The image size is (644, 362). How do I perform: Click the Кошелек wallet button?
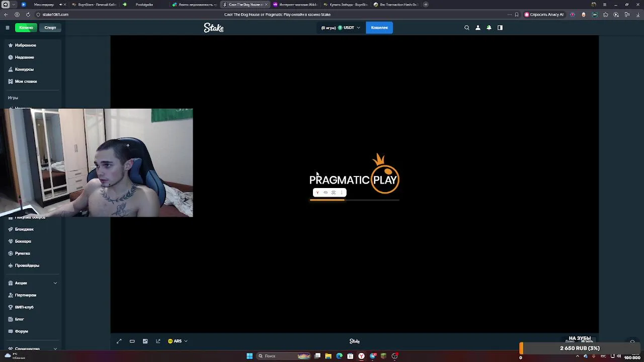click(379, 28)
